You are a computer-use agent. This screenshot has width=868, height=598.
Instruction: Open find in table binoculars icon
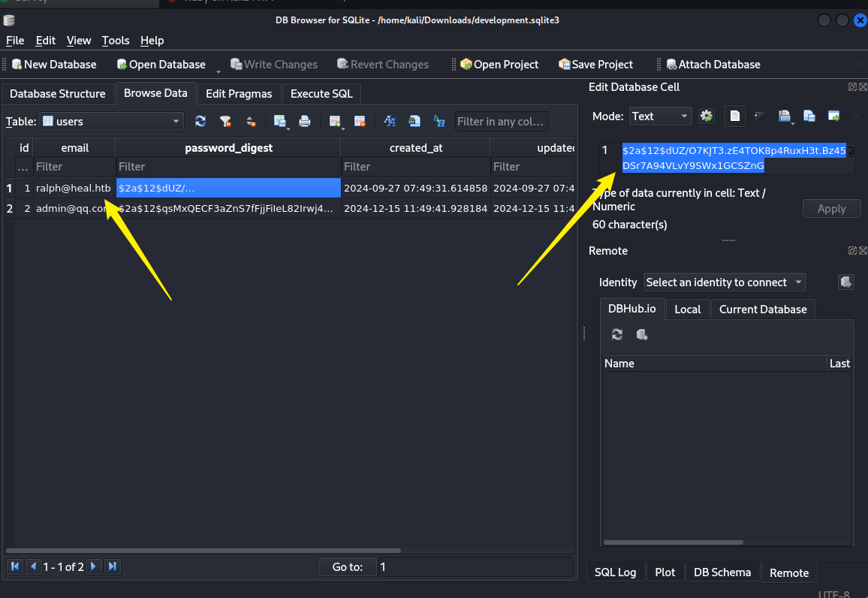[414, 121]
